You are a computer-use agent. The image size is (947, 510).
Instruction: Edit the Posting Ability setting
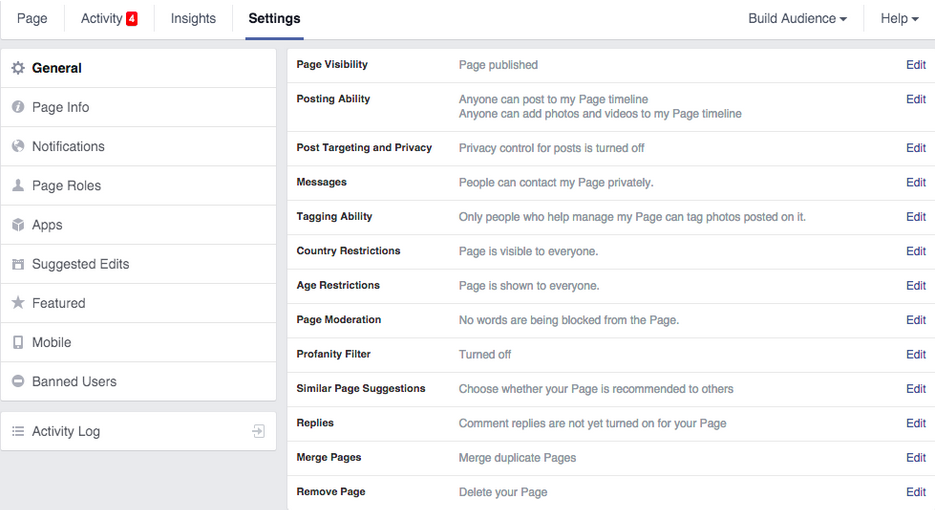[x=916, y=99]
